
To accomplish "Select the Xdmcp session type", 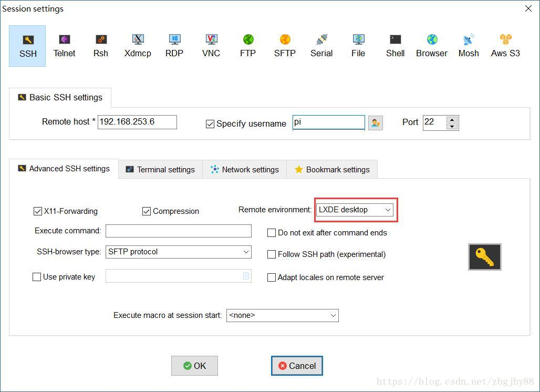I will 137,46.
